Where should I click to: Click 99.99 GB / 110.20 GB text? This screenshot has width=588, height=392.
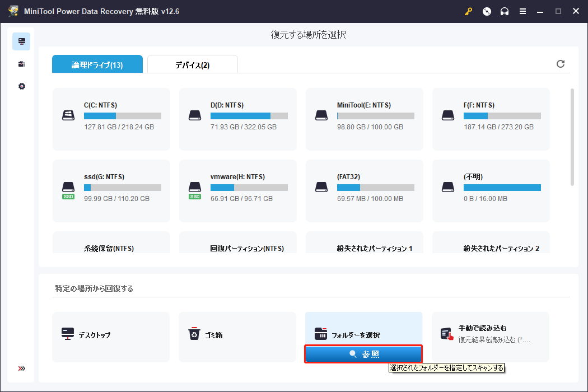click(116, 198)
